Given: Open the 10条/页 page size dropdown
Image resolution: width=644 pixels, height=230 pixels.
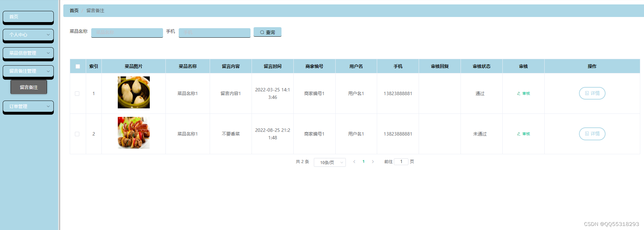Looking at the screenshot, I should (330, 162).
